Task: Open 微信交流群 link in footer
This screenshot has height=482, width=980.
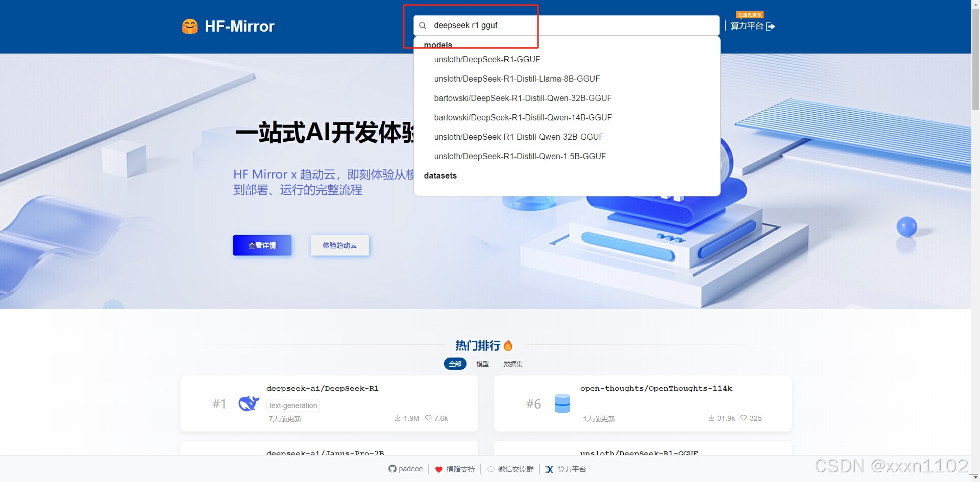Action: click(516, 469)
